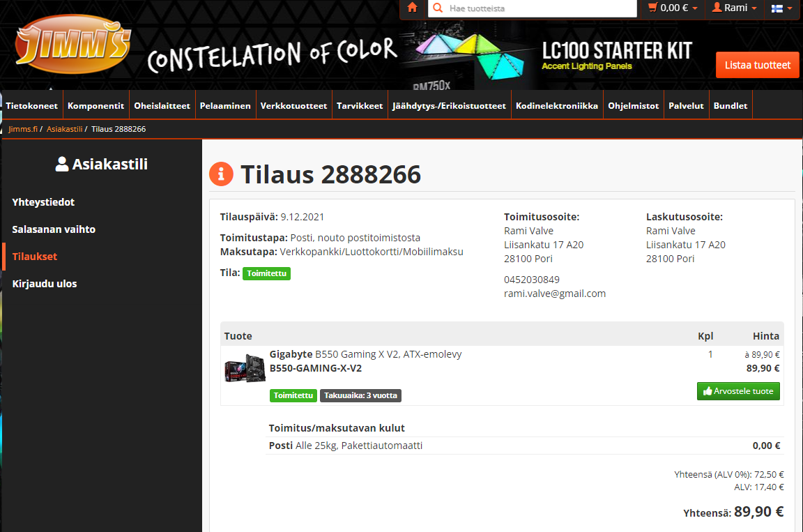The image size is (803, 532).
Task: Focus the 'Hae tuotteista' search field
Action: coord(532,8)
